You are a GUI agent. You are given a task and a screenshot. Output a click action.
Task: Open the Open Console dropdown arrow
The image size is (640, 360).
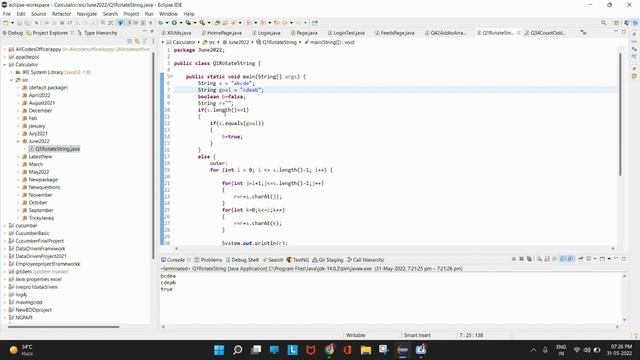coord(609,259)
